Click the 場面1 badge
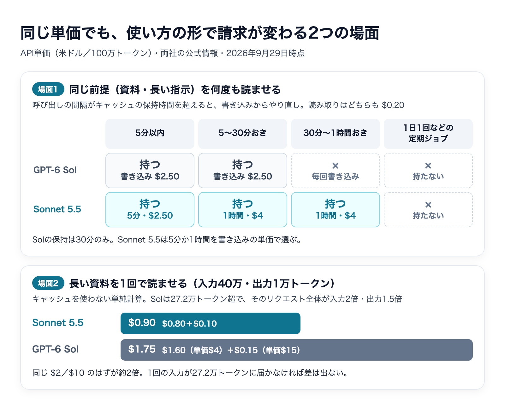This screenshot has width=505, height=420. (x=48, y=89)
